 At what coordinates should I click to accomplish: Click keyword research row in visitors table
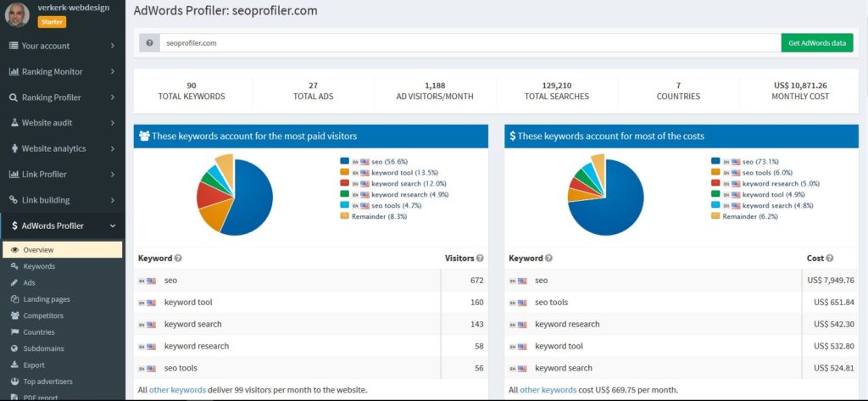click(x=310, y=346)
